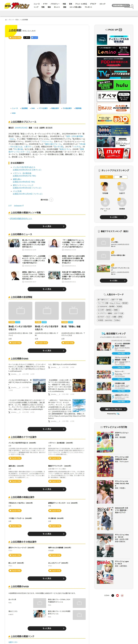Open バラエティー in top navigation
This screenshot has width=138, height=644.
click(x=55, y=4)
